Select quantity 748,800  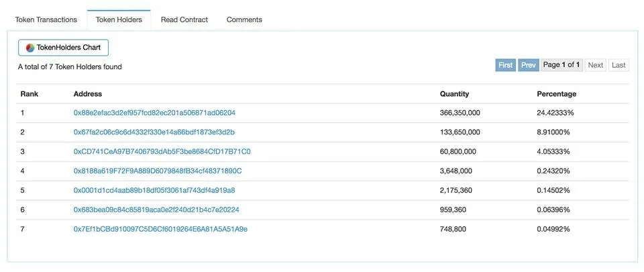pos(453,229)
